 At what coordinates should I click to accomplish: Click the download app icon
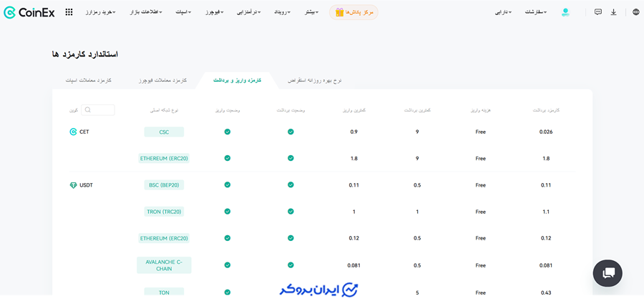613,12
